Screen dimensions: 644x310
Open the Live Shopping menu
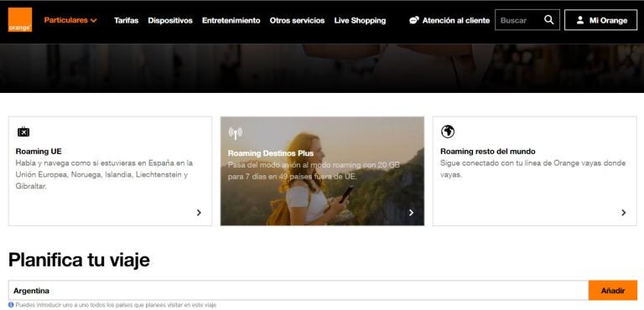click(360, 21)
